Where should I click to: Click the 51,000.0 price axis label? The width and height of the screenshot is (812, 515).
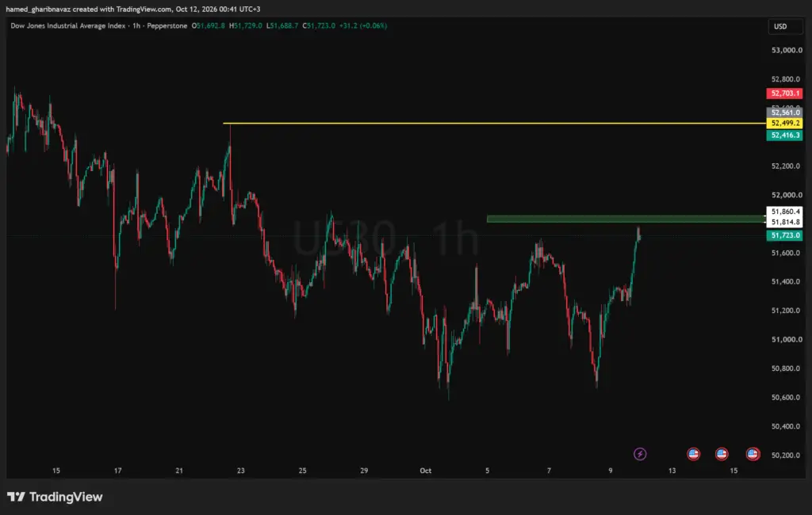pyautogui.click(x=787, y=340)
